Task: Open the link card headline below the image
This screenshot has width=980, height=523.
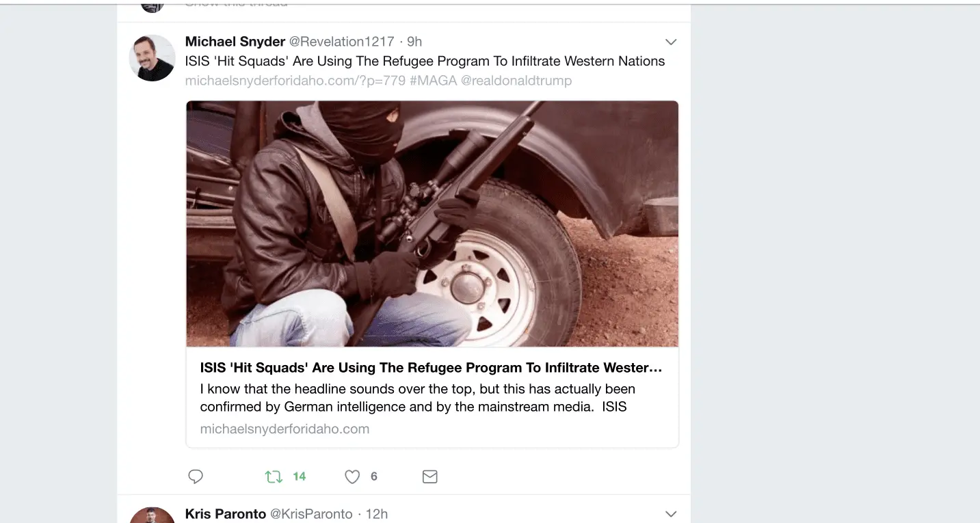Action: [x=431, y=368]
